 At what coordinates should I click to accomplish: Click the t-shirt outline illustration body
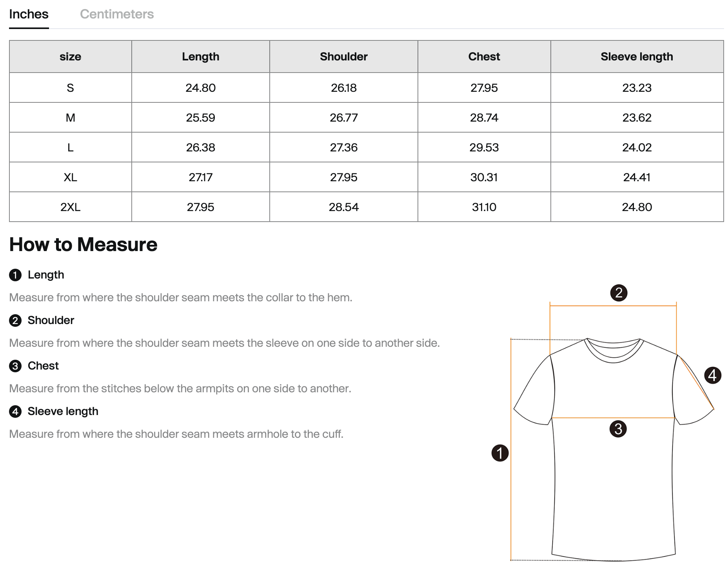tap(614, 490)
